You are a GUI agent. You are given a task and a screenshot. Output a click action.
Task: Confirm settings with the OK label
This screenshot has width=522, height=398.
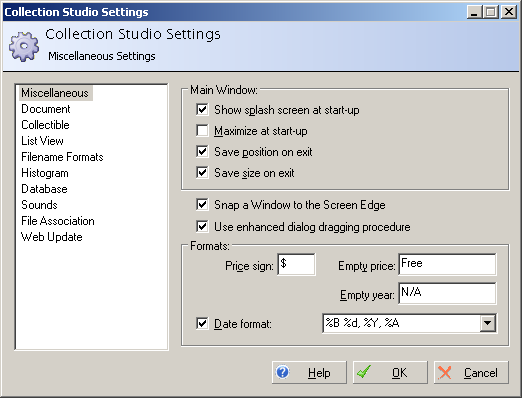click(x=399, y=372)
